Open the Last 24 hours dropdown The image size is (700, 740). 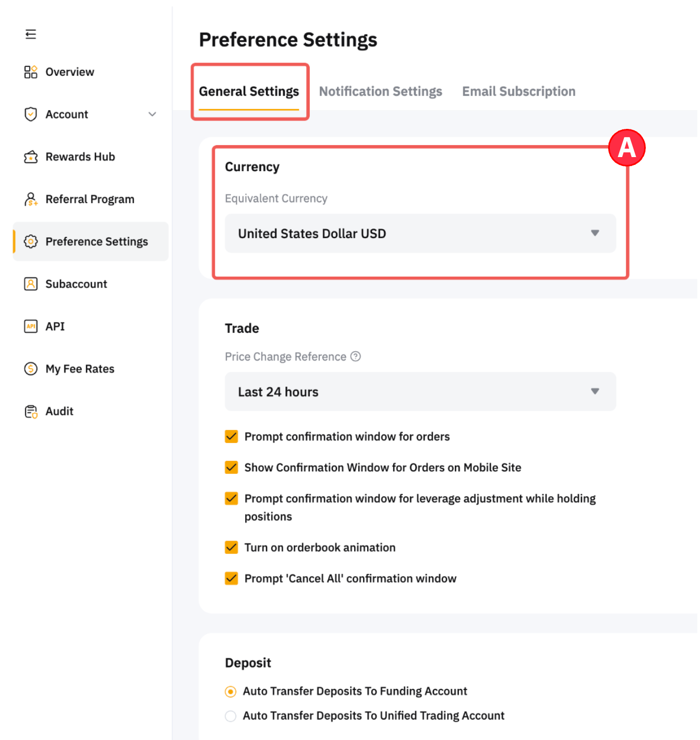[420, 391]
